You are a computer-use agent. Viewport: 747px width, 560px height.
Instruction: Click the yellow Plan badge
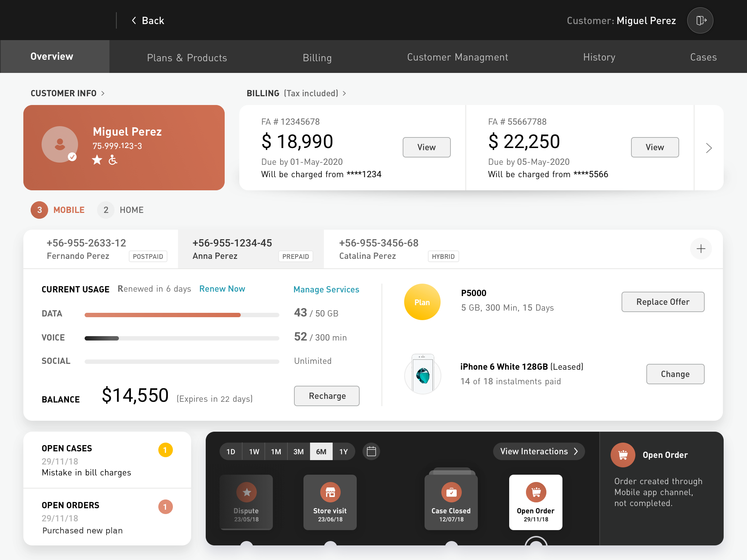point(422,302)
